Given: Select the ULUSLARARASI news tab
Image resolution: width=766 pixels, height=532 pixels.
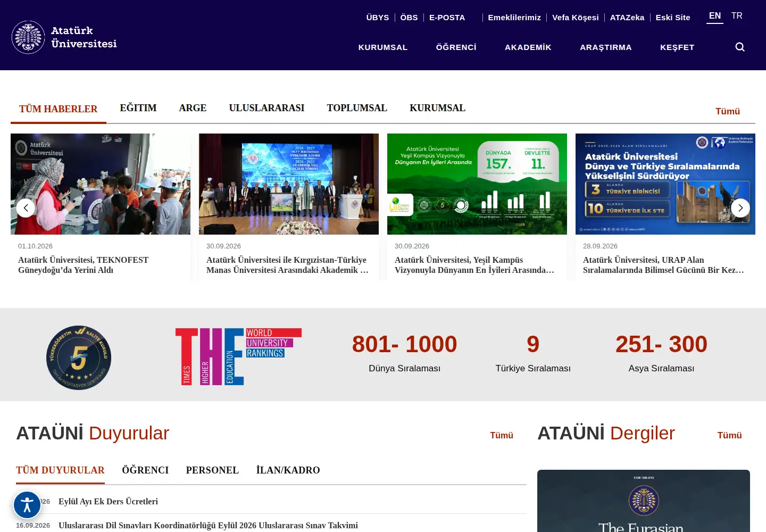Looking at the screenshot, I should pyautogui.click(x=267, y=108).
